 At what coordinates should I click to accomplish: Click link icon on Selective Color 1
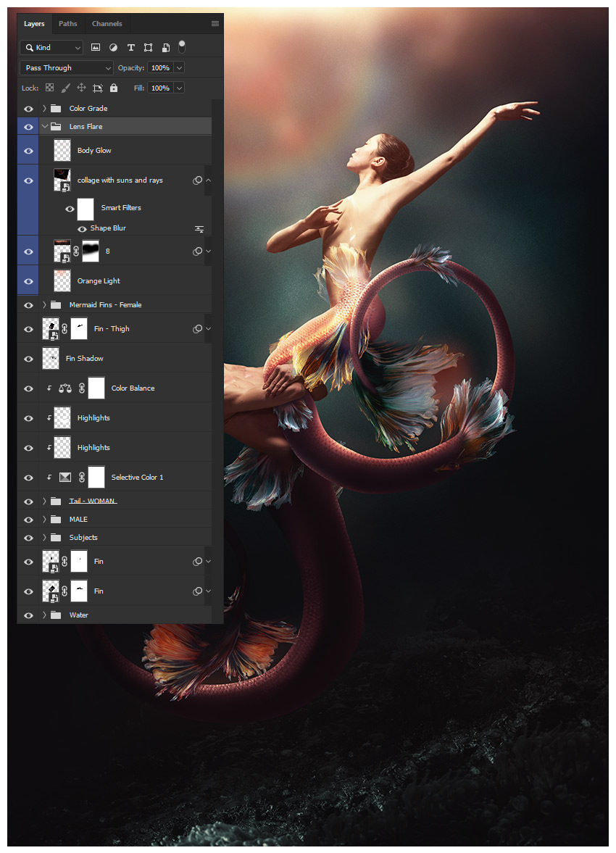[x=82, y=477]
